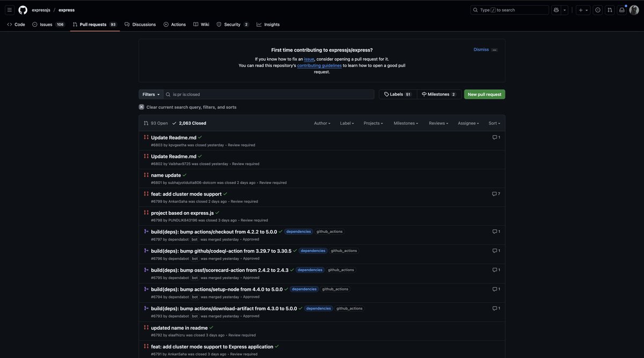Open the bump actions/checkout pull request

[214, 232]
